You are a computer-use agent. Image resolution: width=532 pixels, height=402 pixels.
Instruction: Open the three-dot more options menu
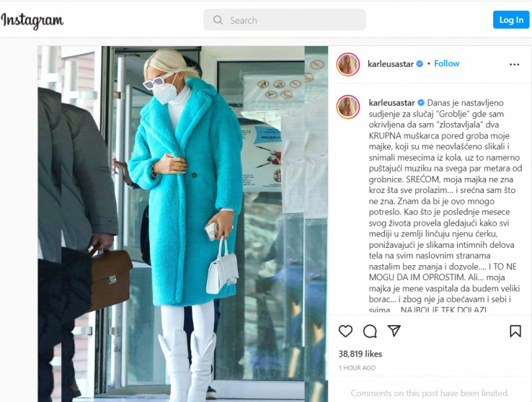pyautogui.click(x=515, y=64)
